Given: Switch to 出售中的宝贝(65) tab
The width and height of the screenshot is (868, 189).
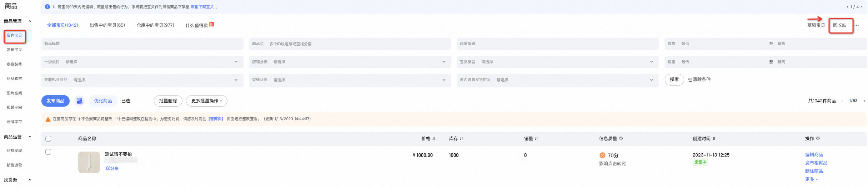Looking at the screenshot, I should 107,25.
